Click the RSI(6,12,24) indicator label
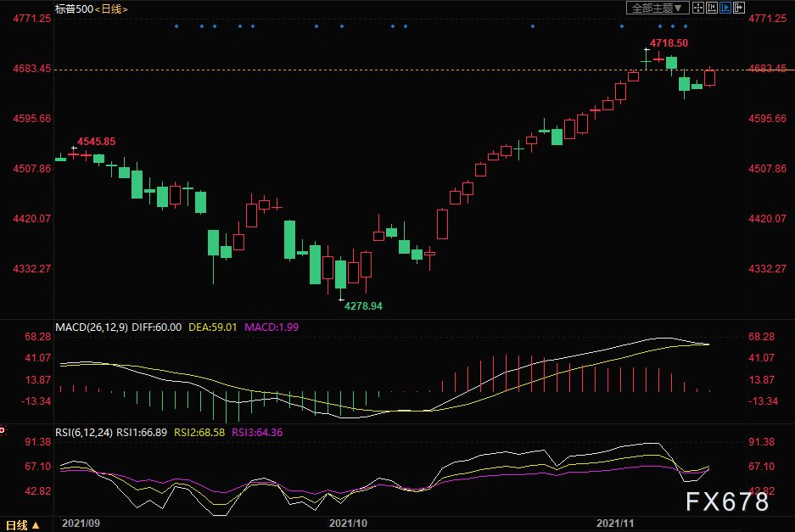This screenshot has height=532, width=795. click(x=84, y=433)
